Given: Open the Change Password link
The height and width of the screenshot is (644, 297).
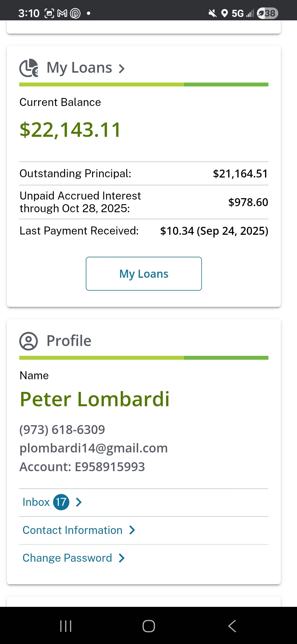Looking at the screenshot, I should pos(67,558).
